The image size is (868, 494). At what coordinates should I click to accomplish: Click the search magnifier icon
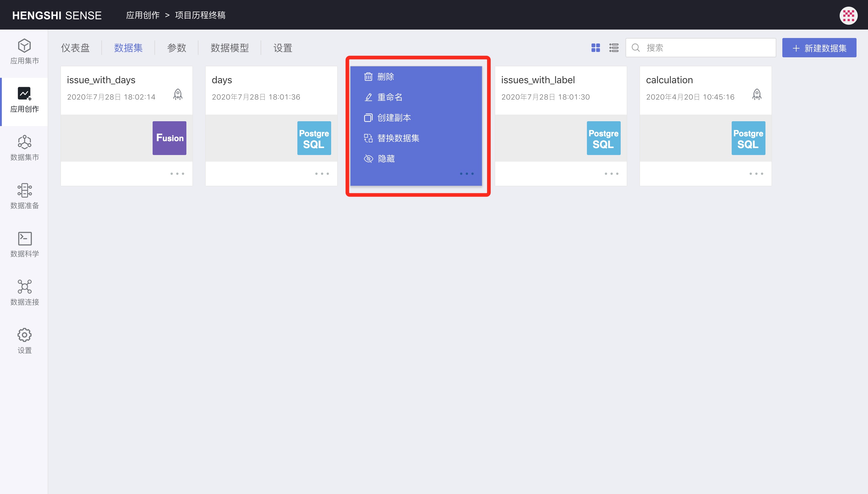coord(636,48)
